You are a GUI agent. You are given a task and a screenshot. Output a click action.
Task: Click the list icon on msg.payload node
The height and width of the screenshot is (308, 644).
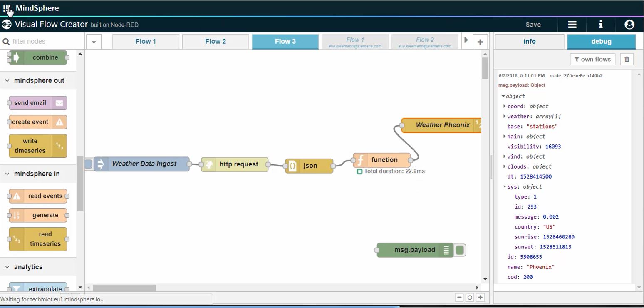(446, 250)
